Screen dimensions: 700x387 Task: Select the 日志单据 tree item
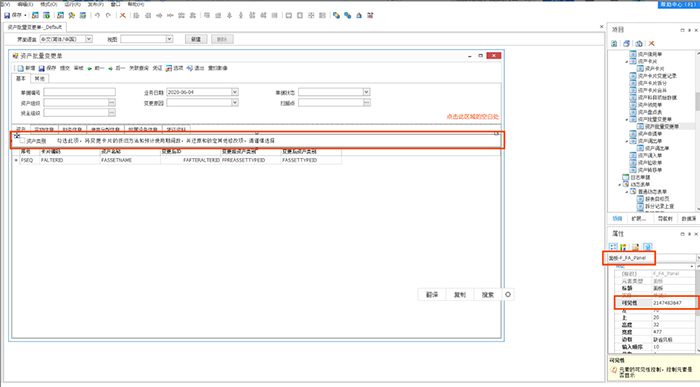(640, 177)
